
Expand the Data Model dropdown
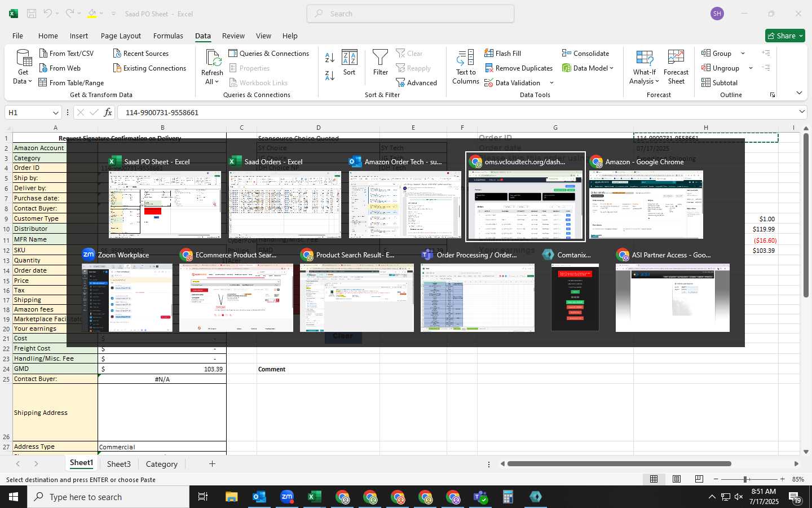click(x=611, y=68)
